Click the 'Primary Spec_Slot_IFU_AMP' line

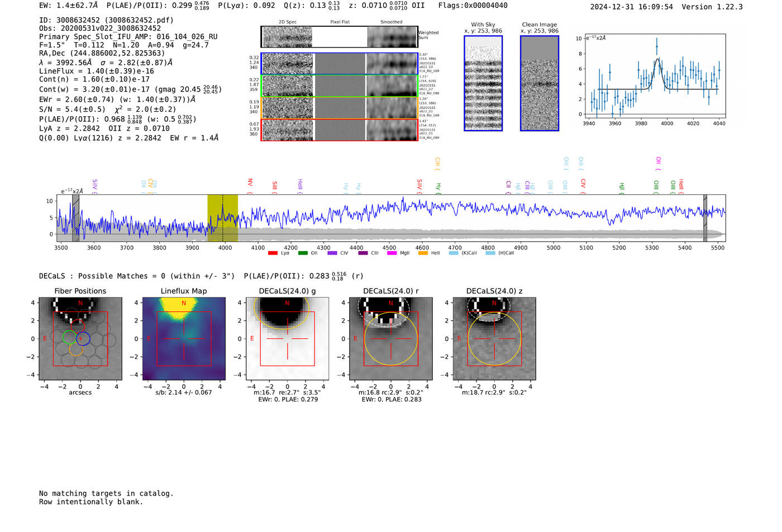pyautogui.click(x=128, y=36)
